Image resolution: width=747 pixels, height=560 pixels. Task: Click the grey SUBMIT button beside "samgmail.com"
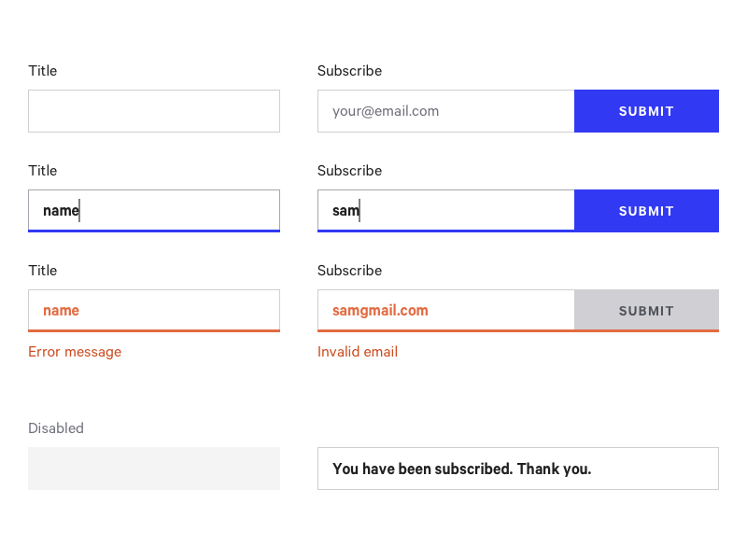pyautogui.click(x=646, y=311)
